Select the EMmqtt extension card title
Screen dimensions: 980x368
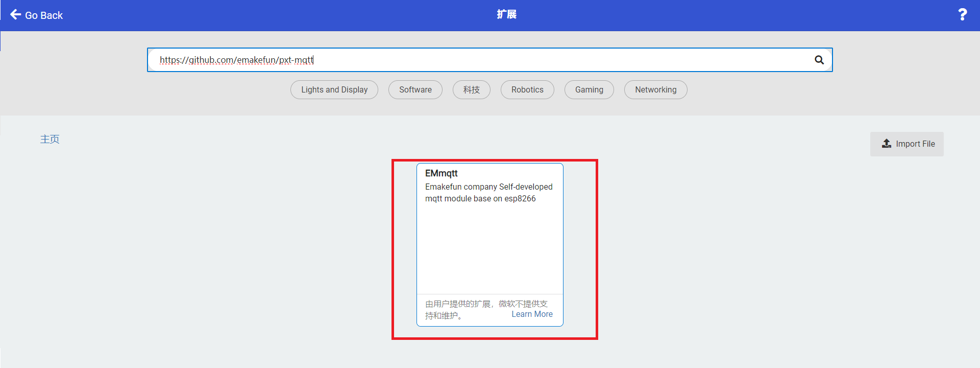(442, 173)
